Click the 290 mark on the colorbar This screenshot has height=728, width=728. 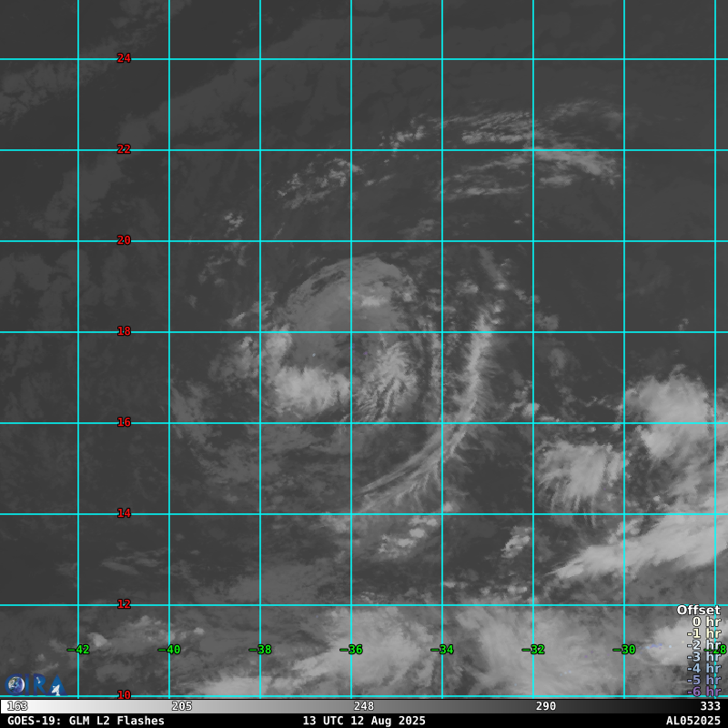[546, 706]
